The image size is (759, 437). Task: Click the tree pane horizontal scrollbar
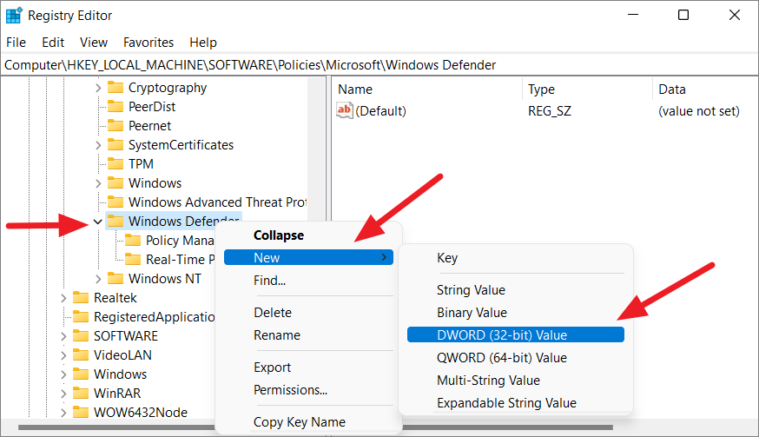point(116,427)
